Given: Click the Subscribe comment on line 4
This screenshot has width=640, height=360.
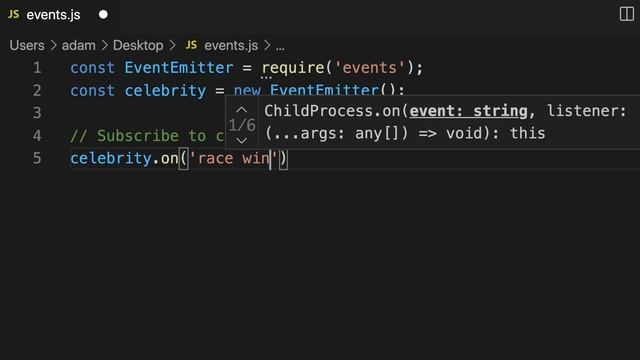Looking at the screenshot, I should pos(147,136).
